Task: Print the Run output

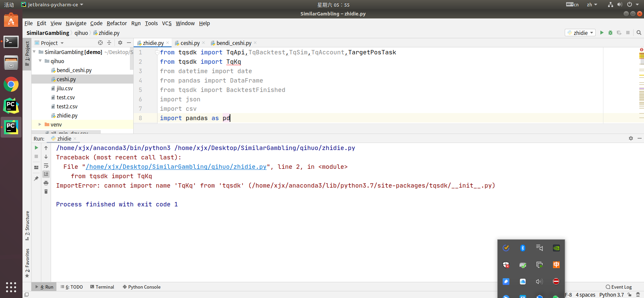Action: coord(46,183)
